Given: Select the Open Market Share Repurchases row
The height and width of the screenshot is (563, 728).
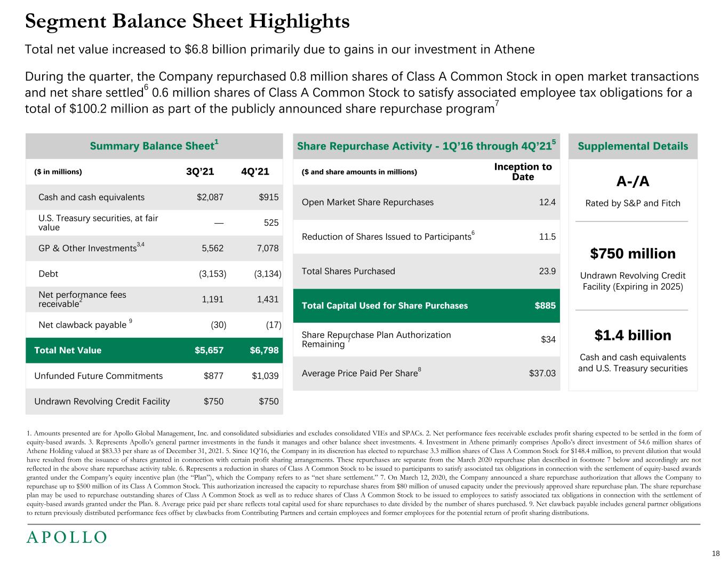Looking at the screenshot, I should pyautogui.click(x=367, y=202).
